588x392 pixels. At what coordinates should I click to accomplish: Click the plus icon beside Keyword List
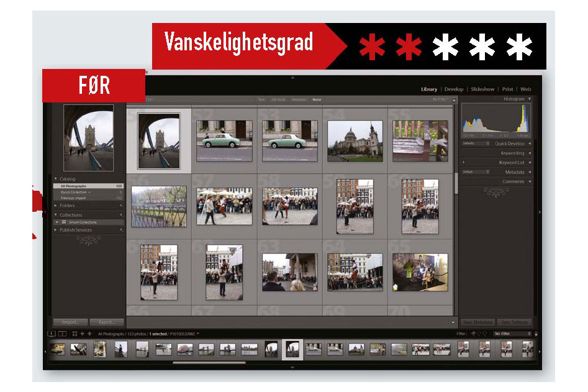click(x=463, y=163)
